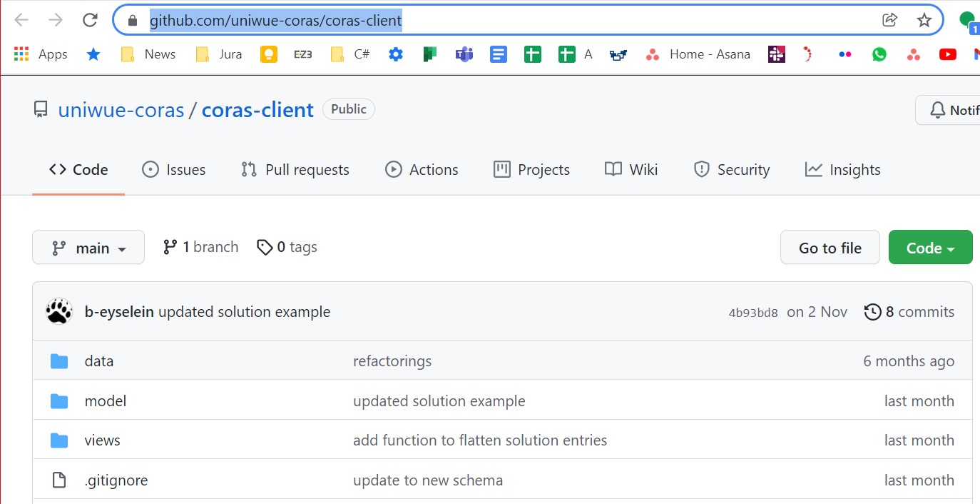Expand the main branch dropdown
Viewport: 980px width, 504px height.
coord(88,248)
